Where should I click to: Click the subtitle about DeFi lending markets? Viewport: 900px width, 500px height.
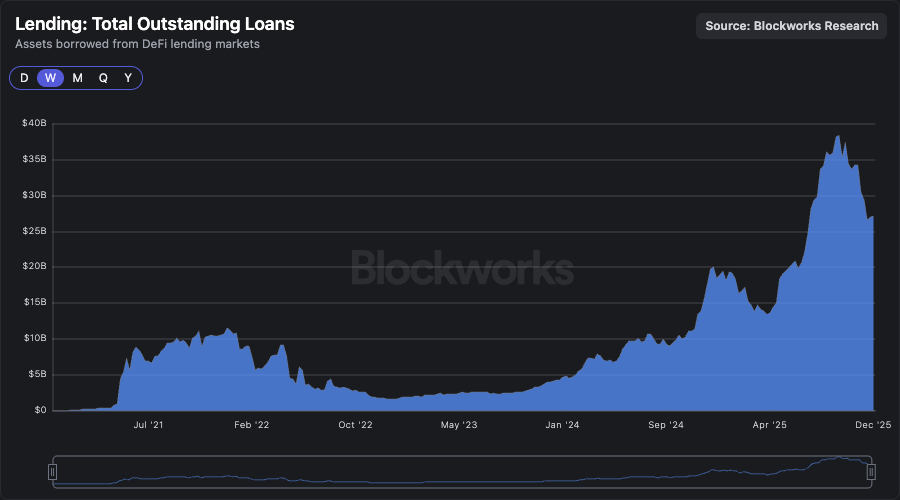click(x=137, y=44)
